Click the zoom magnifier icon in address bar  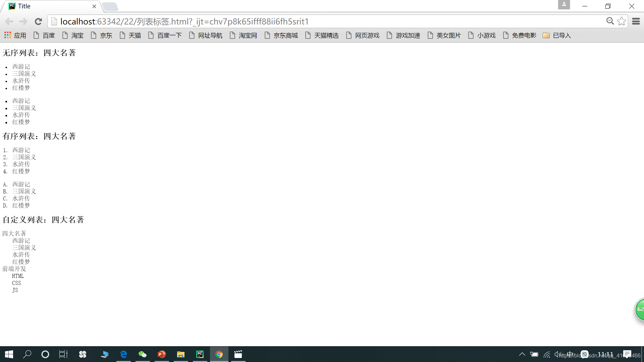click(610, 21)
